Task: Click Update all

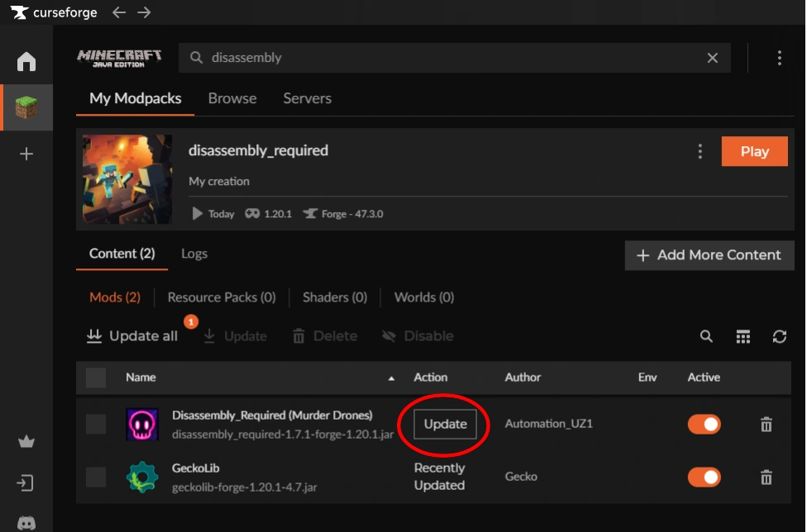Action: pos(131,336)
